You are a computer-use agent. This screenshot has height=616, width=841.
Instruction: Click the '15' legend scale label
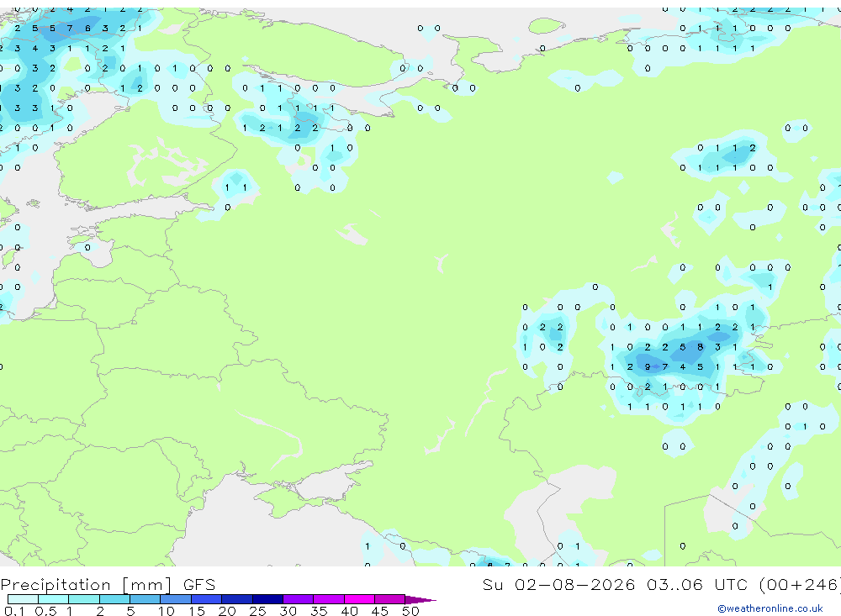click(196, 611)
